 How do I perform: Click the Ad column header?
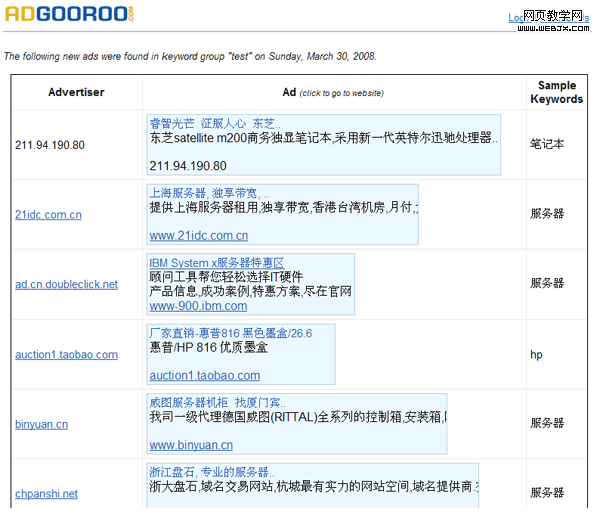click(x=289, y=92)
